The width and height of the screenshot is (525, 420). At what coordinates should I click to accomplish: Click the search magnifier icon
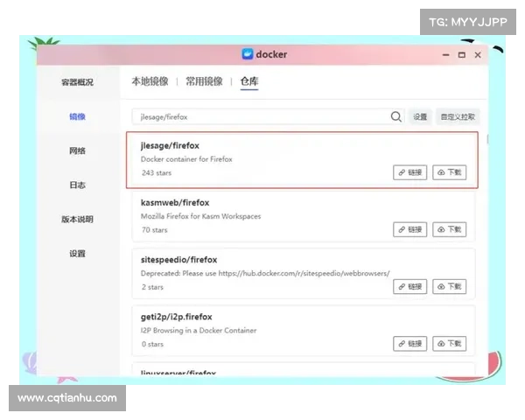pos(395,116)
